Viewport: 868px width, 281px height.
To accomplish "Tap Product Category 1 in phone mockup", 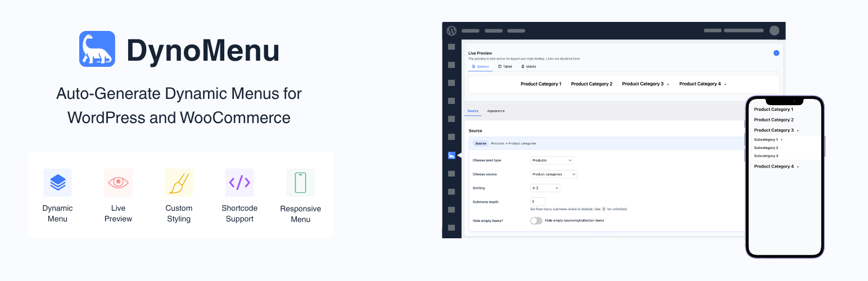I will 774,110.
